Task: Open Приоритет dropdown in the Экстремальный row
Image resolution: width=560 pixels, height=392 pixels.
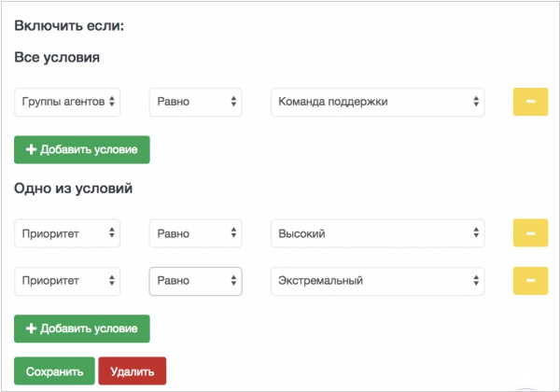Action: coord(67,281)
